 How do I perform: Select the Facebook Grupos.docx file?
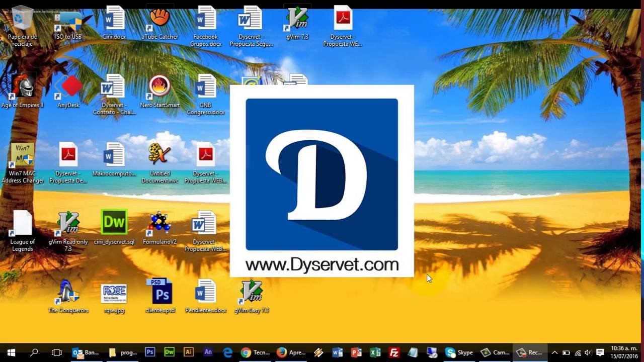[206, 27]
